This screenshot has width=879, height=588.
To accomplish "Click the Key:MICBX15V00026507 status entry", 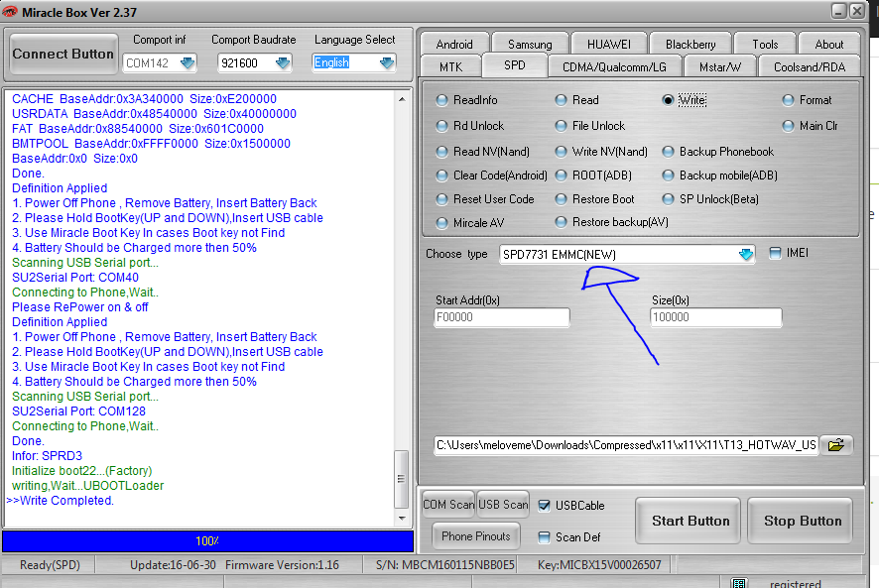I will pos(599,564).
